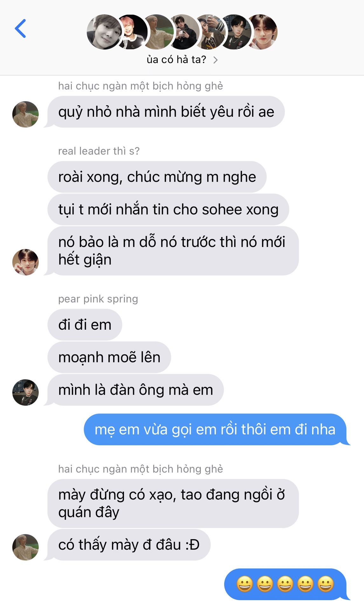
Task: Tap sender avatar beside 'hết giận' message
Action: pyautogui.click(x=25, y=262)
